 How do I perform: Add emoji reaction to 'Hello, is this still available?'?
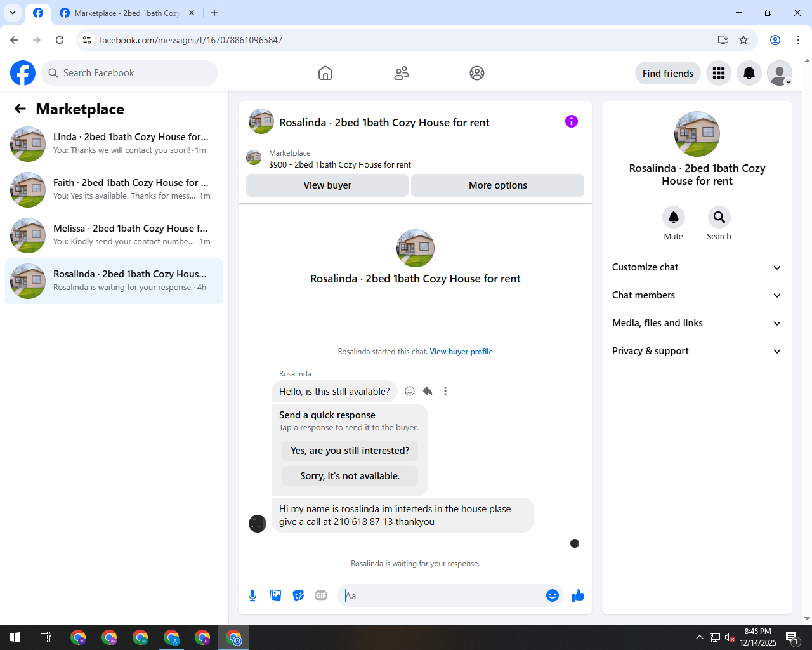(410, 391)
